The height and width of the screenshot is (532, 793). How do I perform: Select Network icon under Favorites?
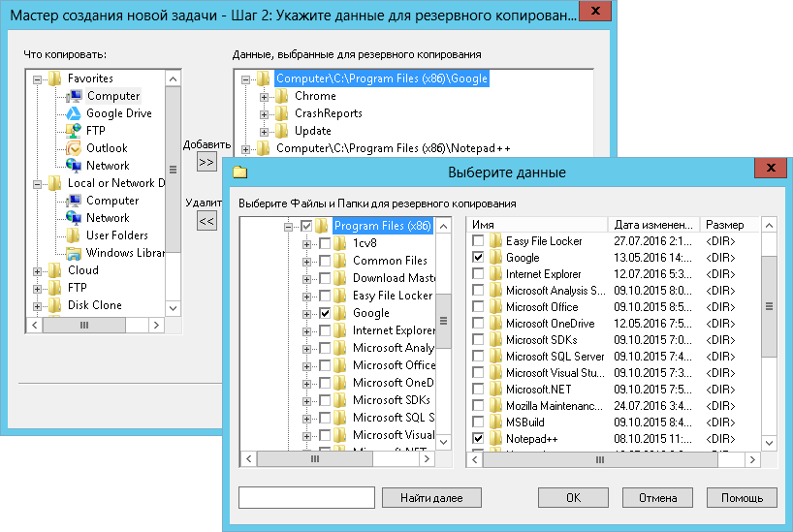click(x=75, y=166)
